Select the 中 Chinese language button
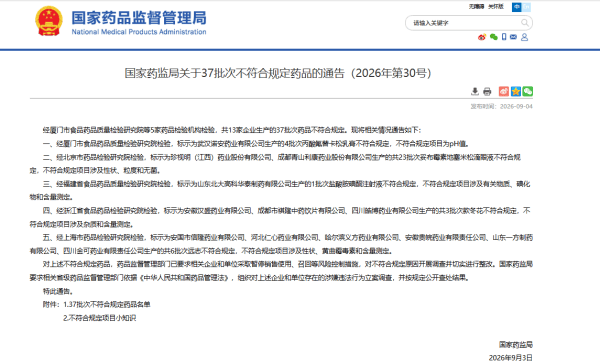Viewport: 600px width, 364px height. pos(517,7)
